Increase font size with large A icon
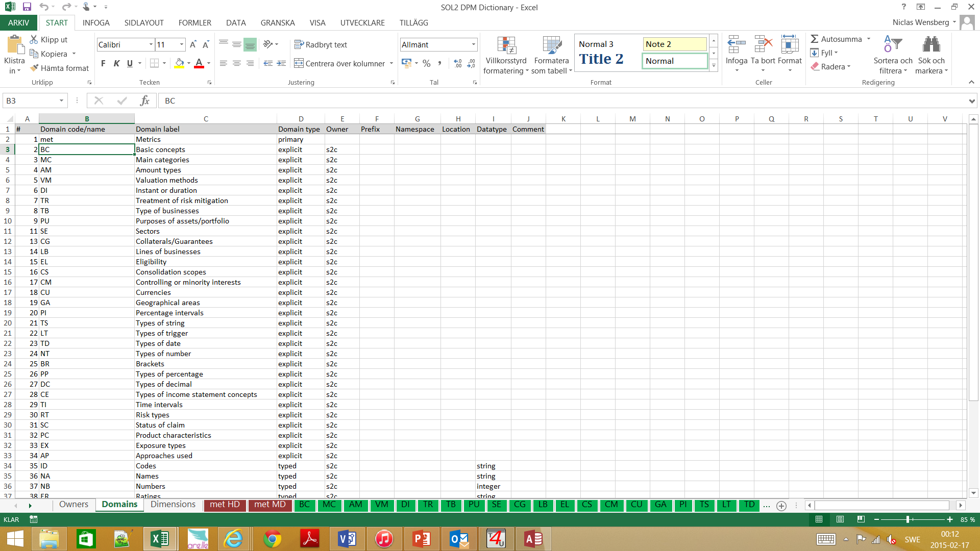Screen dimensions: 980x551 pyautogui.click(x=193, y=45)
